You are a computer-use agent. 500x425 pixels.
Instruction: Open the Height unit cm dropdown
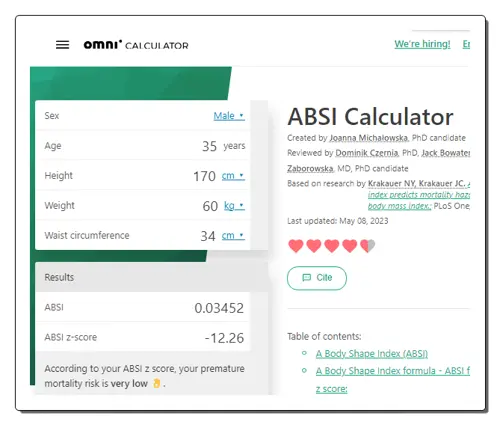(233, 176)
